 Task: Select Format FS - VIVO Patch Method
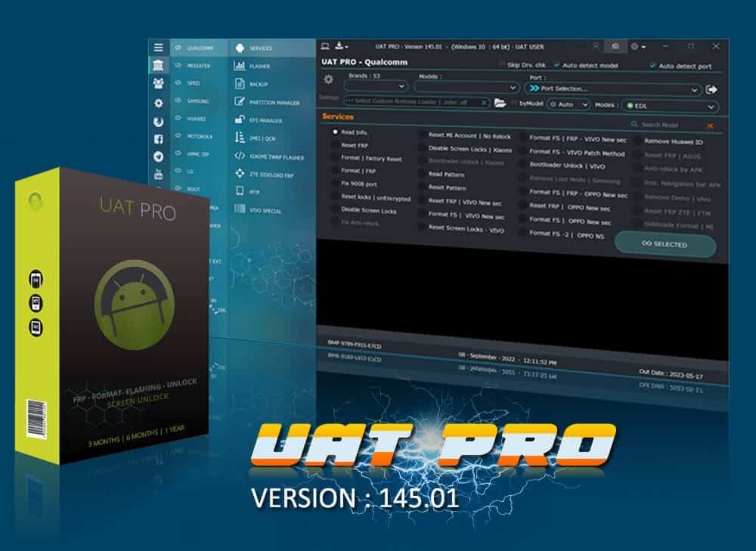tap(572, 153)
